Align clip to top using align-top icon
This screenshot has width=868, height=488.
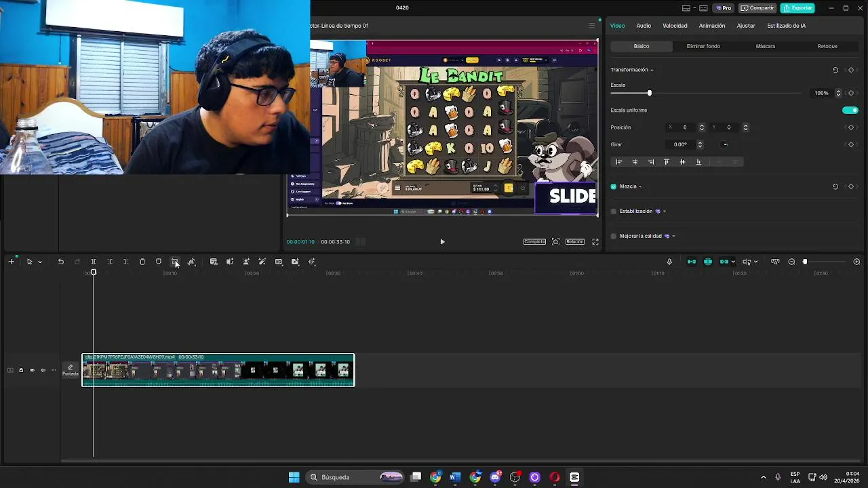667,162
